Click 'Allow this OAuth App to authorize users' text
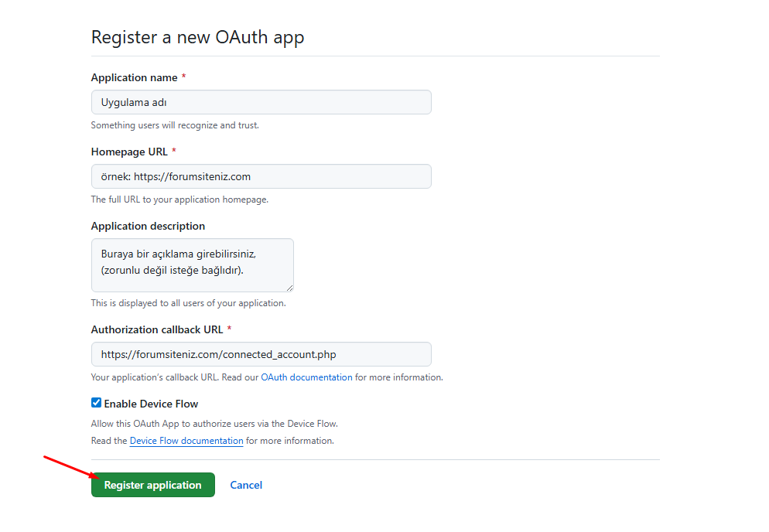Screen dimensions: 769x532 214,424
